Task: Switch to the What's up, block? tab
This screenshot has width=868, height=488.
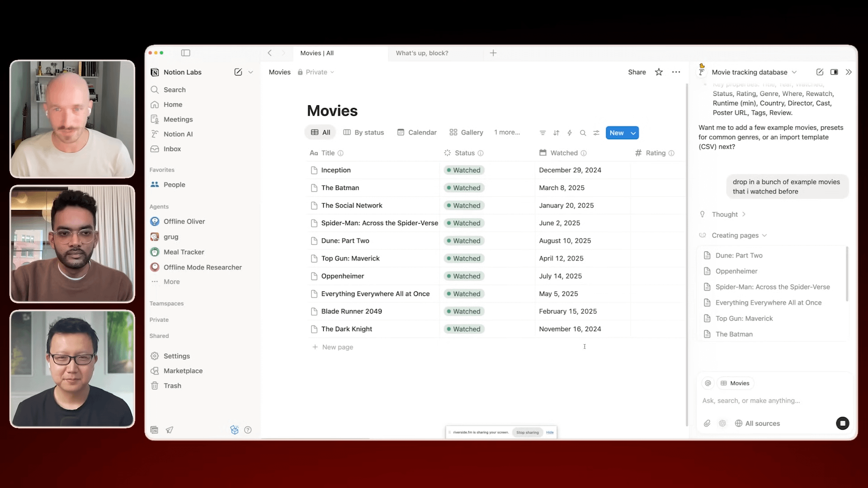Action: point(422,53)
